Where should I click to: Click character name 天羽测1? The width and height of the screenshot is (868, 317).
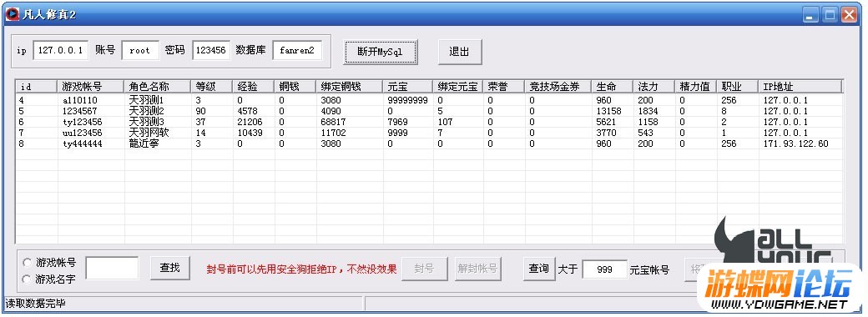click(x=146, y=101)
